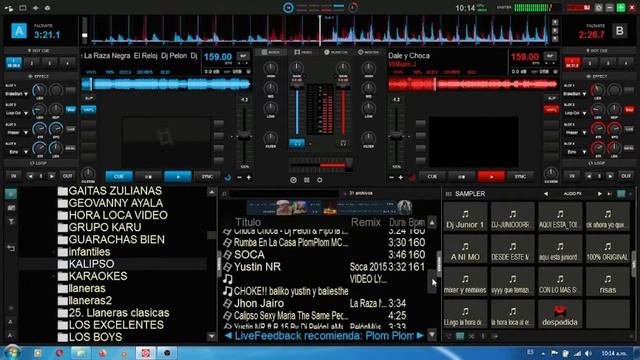Set loop OUT on deck A
Image resolution: width=640 pixels, height=360 pixels.
click(67, 176)
